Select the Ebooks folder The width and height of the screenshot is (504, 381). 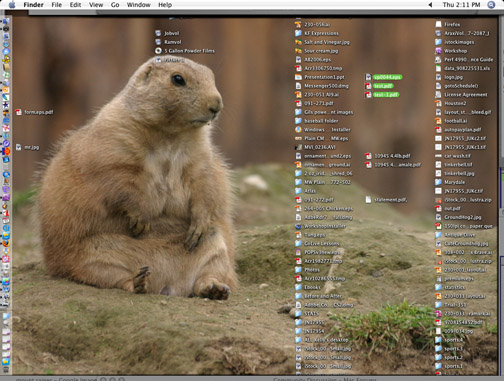298,287
